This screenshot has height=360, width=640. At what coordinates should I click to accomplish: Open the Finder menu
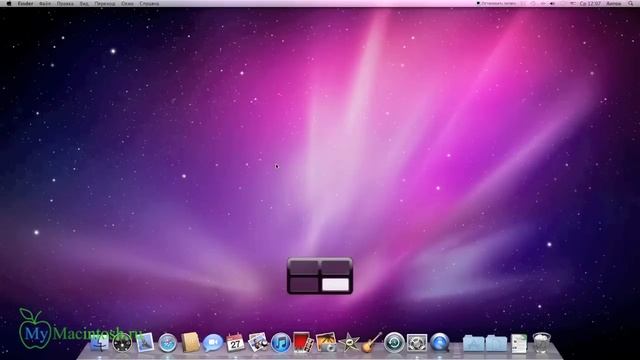coord(25,3)
